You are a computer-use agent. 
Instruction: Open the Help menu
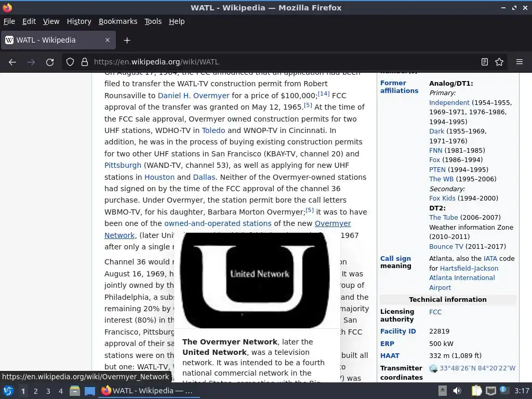click(177, 21)
